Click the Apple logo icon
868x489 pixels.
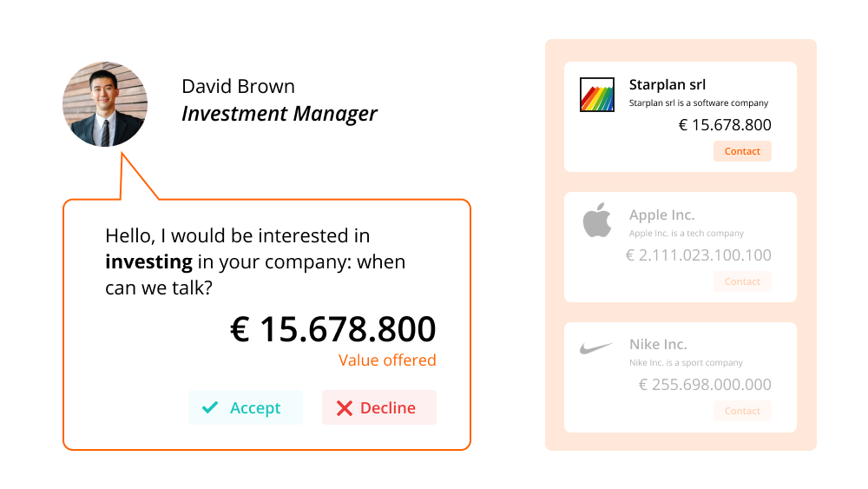(x=597, y=221)
